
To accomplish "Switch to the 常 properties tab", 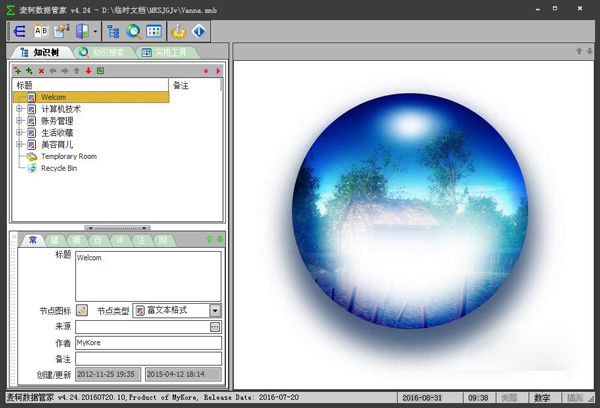I will click(33, 240).
